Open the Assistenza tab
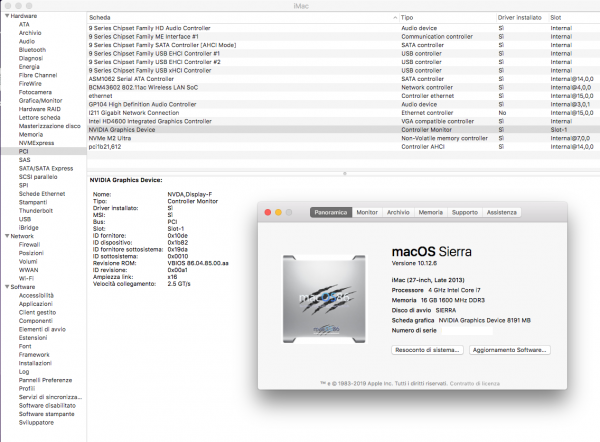This screenshot has height=442, width=600. 501,212
